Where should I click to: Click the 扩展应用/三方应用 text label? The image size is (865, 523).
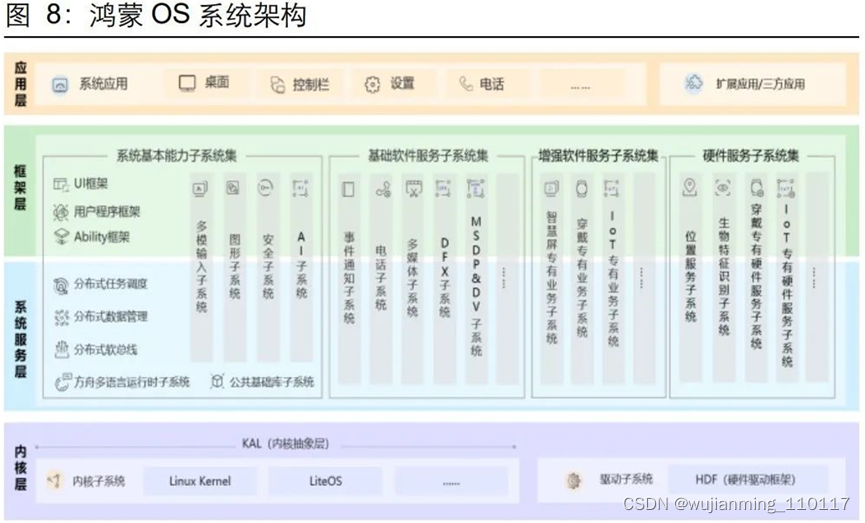(760, 84)
